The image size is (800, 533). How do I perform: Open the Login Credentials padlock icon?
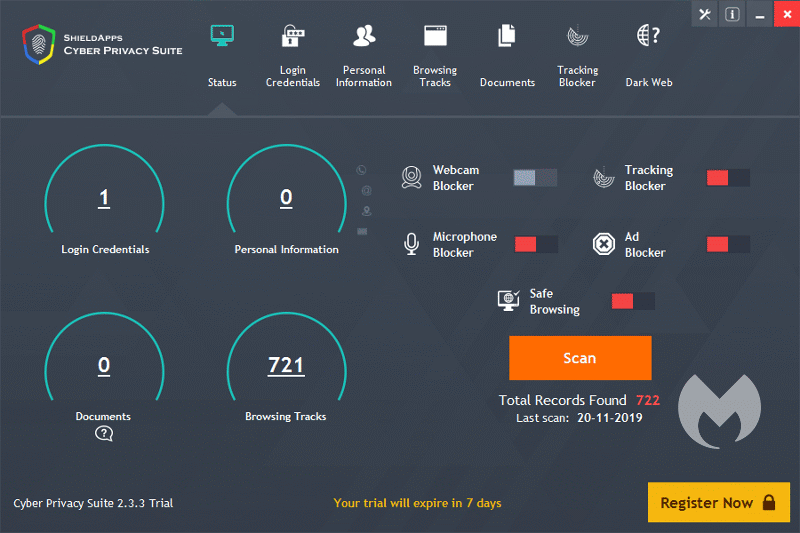[x=293, y=36]
